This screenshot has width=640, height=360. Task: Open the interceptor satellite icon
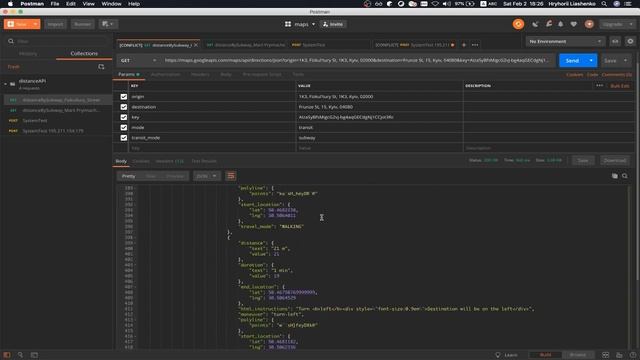535,24
